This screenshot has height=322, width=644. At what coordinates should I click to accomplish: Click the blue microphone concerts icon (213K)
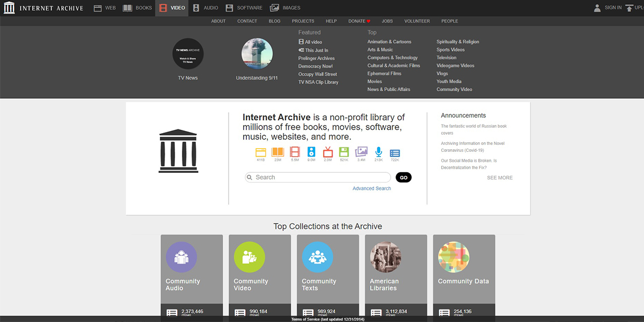(x=378, y=152)
